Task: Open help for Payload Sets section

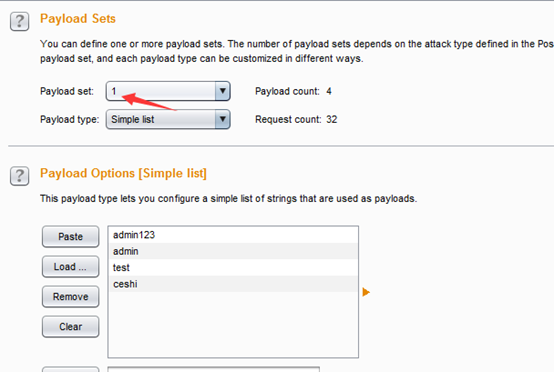Action: (x=19, y=21)
